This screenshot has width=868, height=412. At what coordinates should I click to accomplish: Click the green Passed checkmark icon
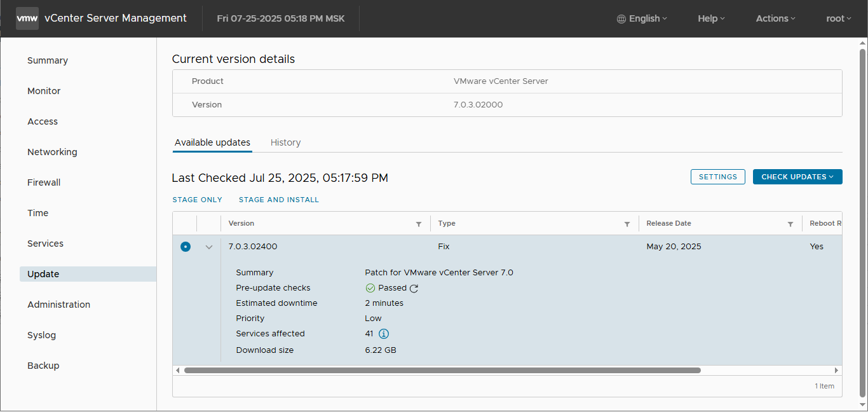[x=370, y=288]
